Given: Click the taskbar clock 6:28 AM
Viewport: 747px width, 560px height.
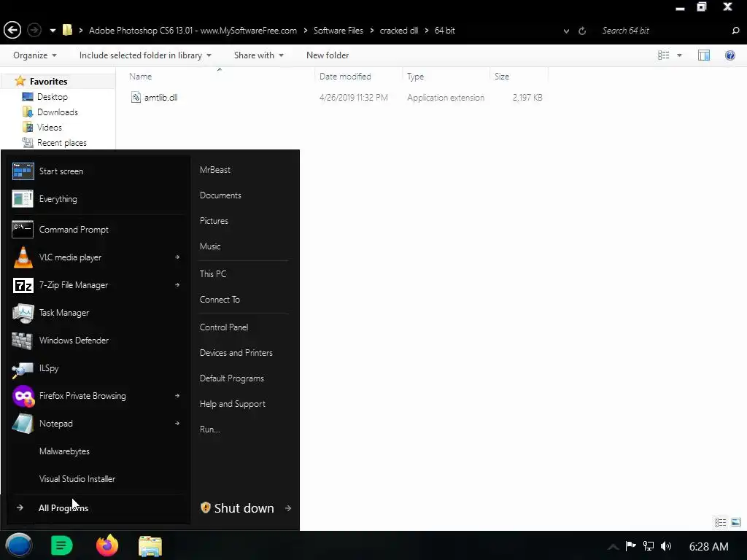Looking at the screenshot, I should click(709, 547).
